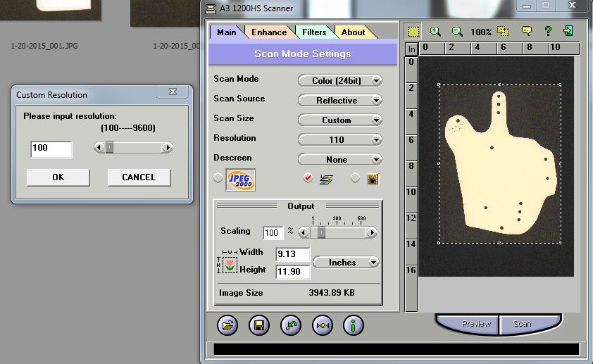Select the stacked layers radio option
This screenshot has height=364, width=593.
tap(308, 179)
